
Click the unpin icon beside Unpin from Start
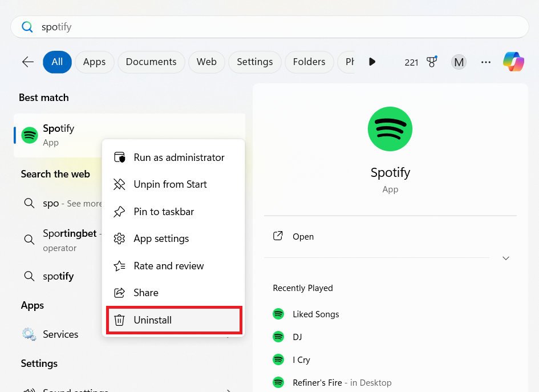pyautogui.click(x=119, y=184)
